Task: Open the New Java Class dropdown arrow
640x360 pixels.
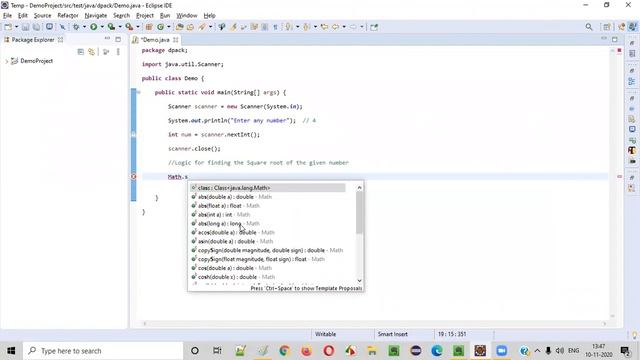Action: tap(169, 27)
